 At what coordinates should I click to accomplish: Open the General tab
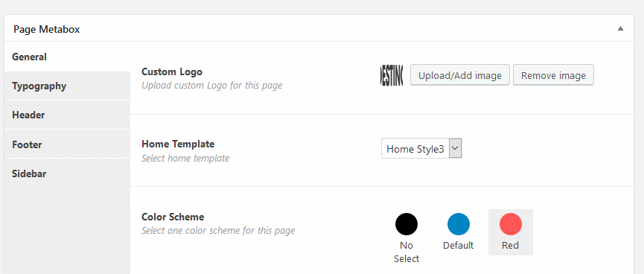[67, 57]
